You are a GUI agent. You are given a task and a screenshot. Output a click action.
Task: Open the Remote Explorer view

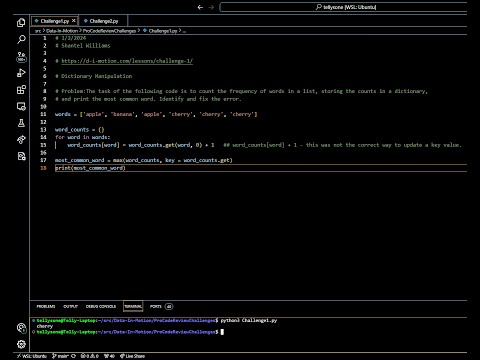click(21, 106)
